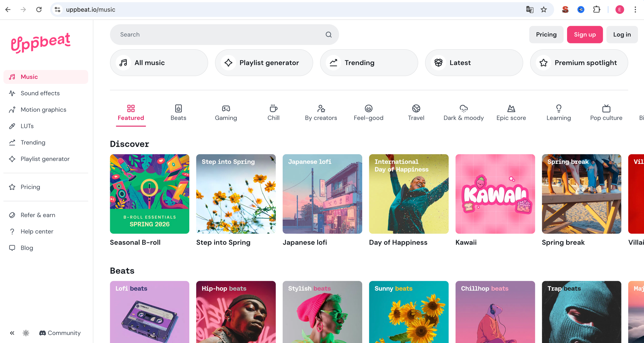Open the Community Discord link
Image resolution: width=644 pixels, height=343 pixels.
pos(60,333)
